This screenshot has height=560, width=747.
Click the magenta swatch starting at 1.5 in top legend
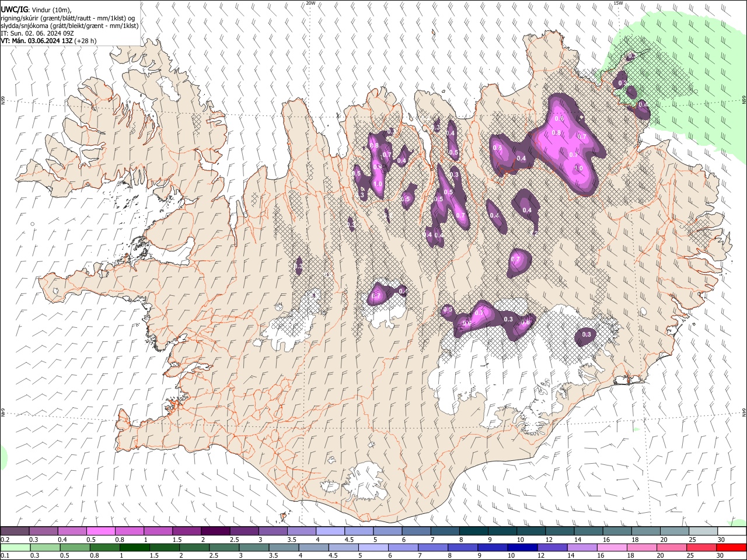[x=186, y=531]
